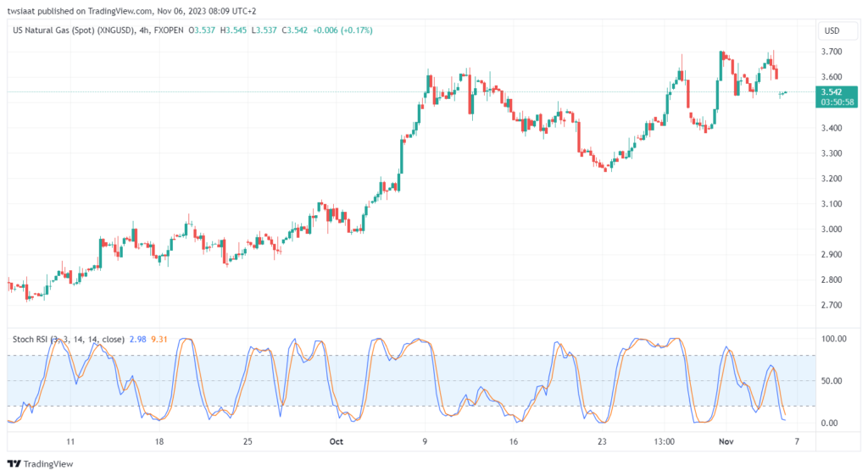This screenshot has height=476, width=868.
Task: Click the low value L3.537
Action: click(x=264, y=30)
